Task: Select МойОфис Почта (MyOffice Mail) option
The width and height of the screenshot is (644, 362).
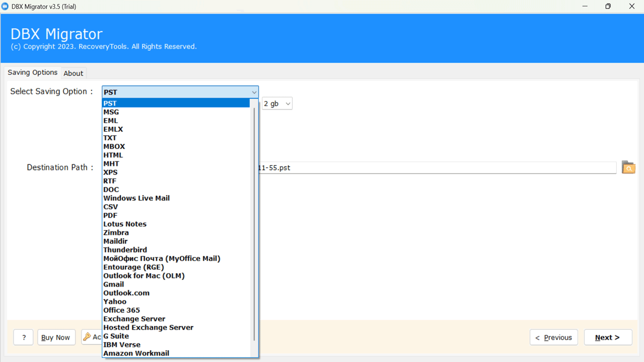Action: pyautogui.click(x=176, y=258)
